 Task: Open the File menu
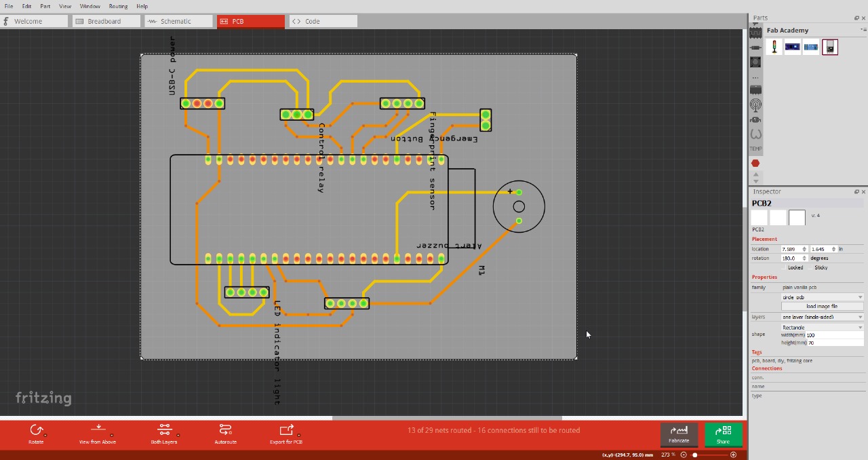9,6
